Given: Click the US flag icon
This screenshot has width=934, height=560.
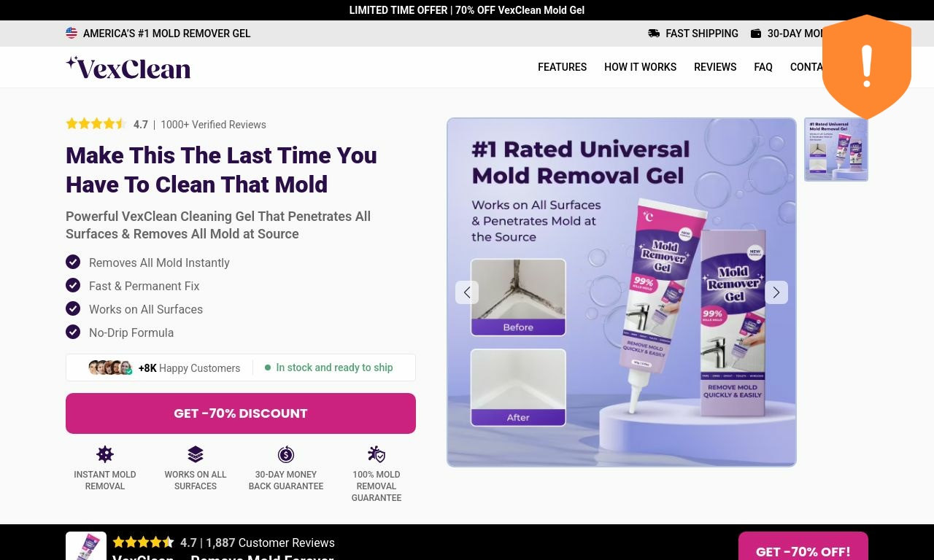Looking at the screenshot, I should point(72,33).
